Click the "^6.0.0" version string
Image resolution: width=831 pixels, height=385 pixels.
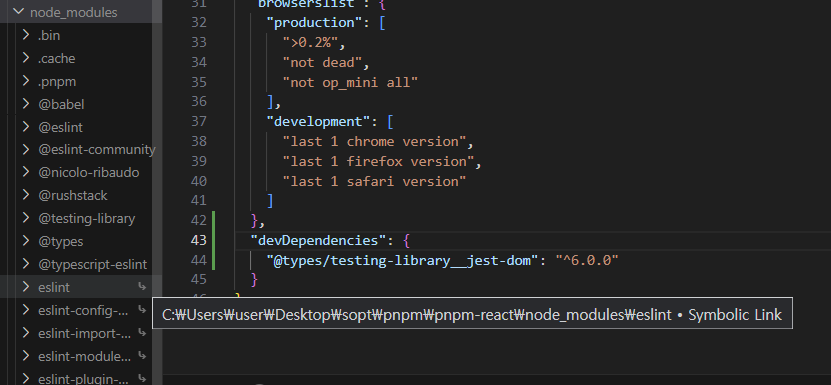pyautogui.click(x=587, y=260)
